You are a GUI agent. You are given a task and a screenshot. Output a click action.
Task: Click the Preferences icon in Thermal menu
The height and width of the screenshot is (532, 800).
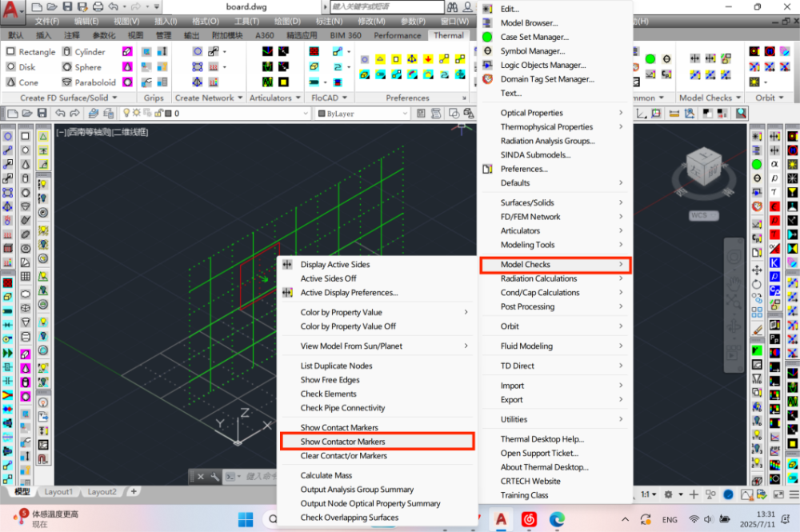pos(487,169)
